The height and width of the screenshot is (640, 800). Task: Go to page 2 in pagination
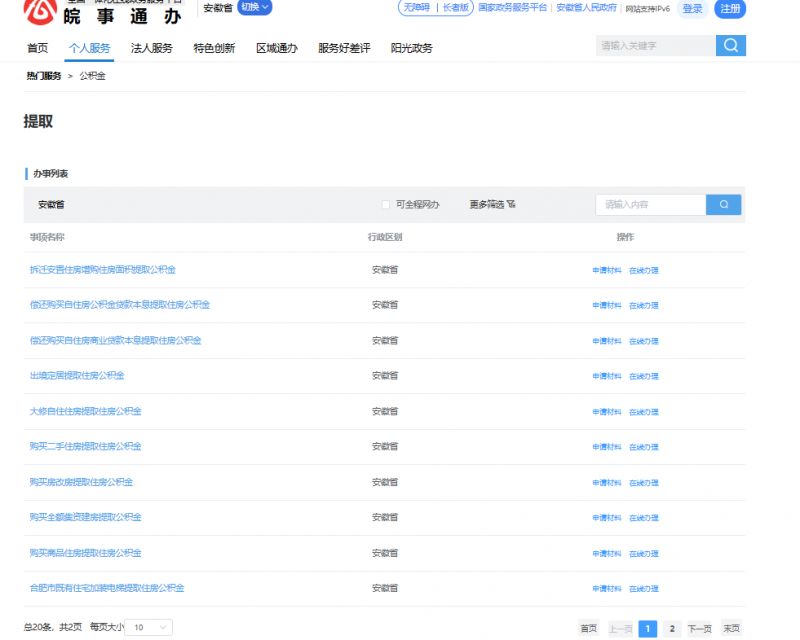(x=672, y=628)
